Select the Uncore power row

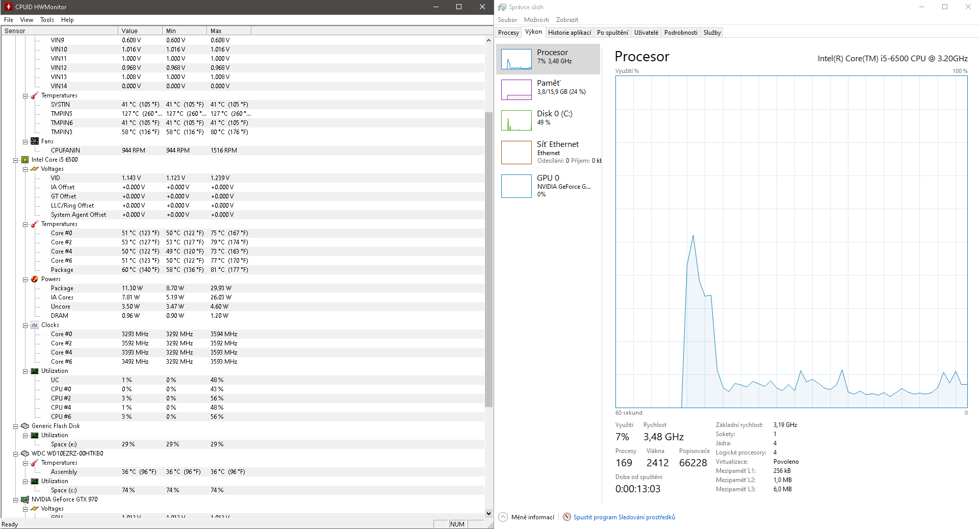click(243, 307)
